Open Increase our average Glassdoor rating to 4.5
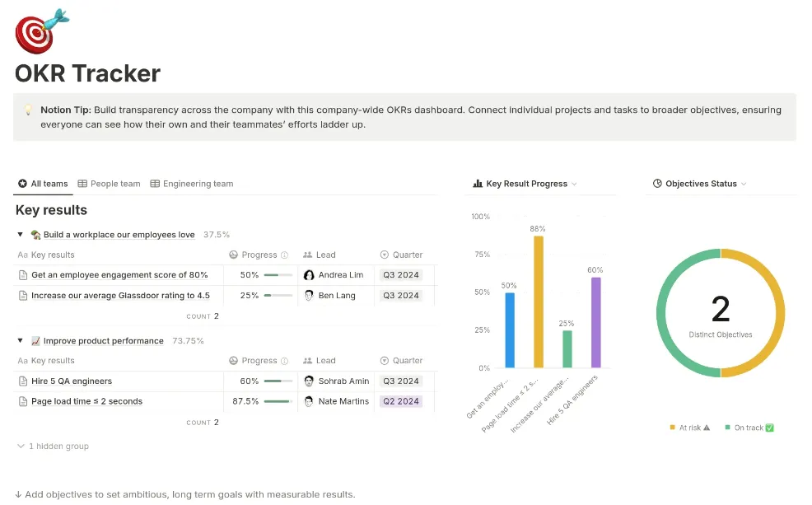 (121, 296)
